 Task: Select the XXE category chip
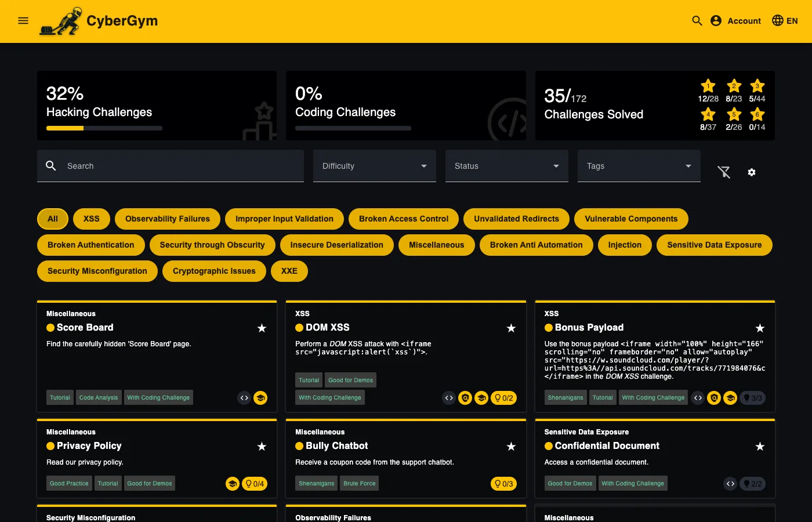(x=289, y=271)
